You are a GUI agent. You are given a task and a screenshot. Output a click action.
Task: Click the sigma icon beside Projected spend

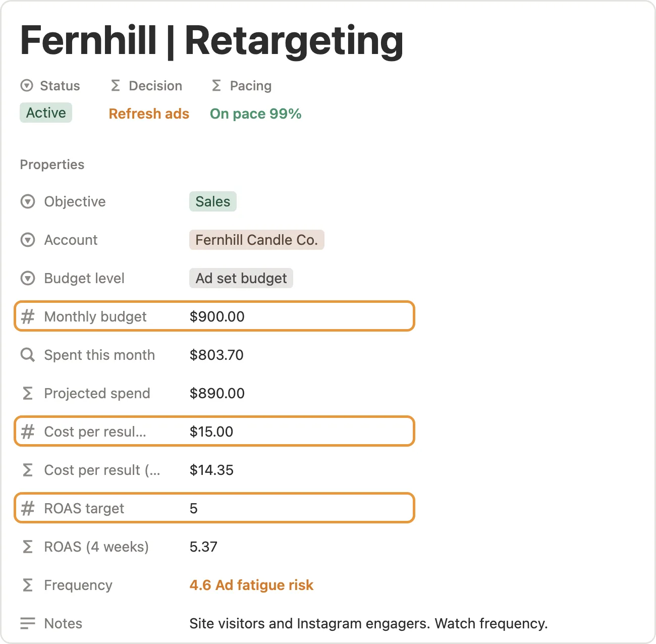pos(28,394)
